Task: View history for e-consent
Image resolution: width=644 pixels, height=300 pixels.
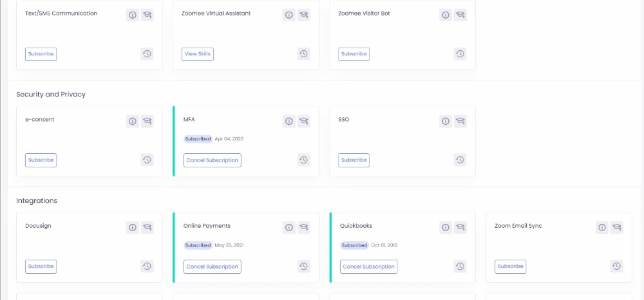Action: (147, 160)
